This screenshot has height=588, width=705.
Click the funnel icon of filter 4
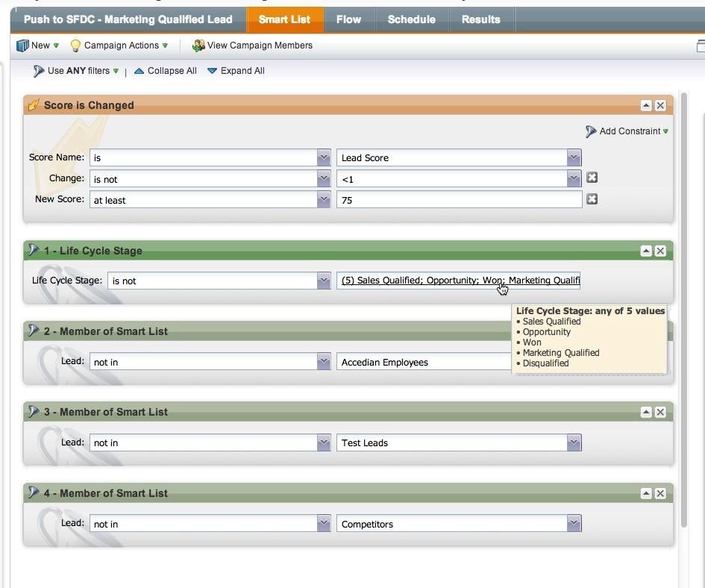[x=34, y=492]
